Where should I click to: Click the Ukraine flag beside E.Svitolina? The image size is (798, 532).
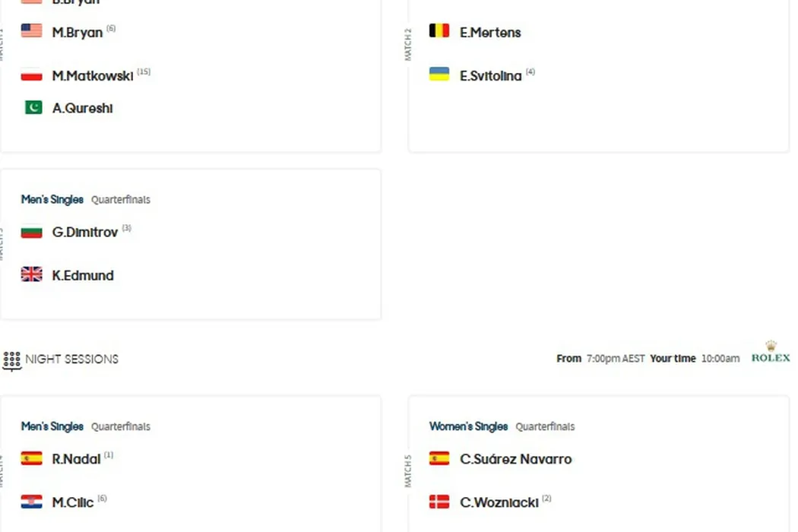tap(439, 74)
